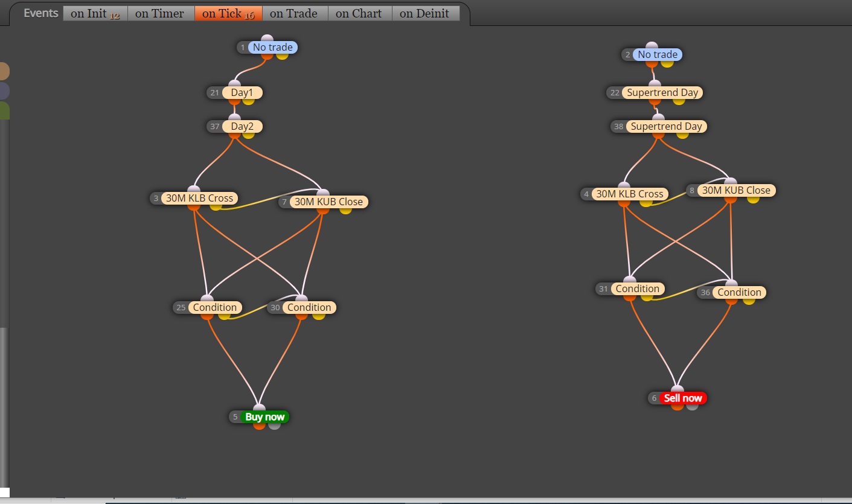Click the ID badge 6 beside Sell now
The width and height of the screenshot is (852, 504).
pos(654,398)
